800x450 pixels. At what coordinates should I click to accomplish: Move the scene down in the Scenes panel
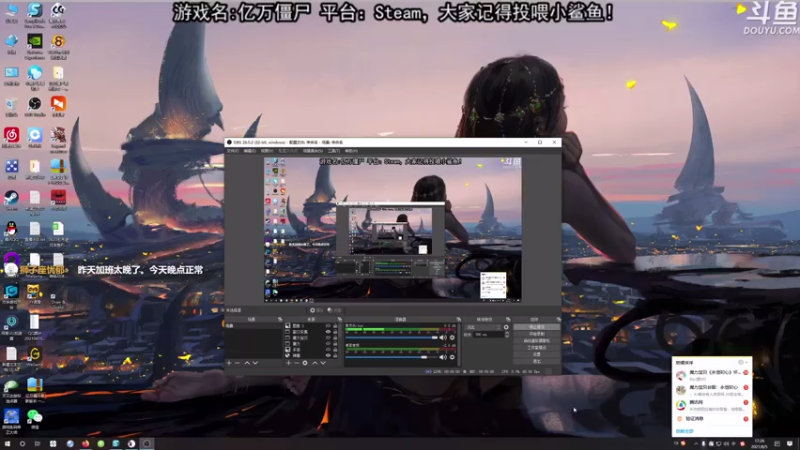click(x=255, y=363)
